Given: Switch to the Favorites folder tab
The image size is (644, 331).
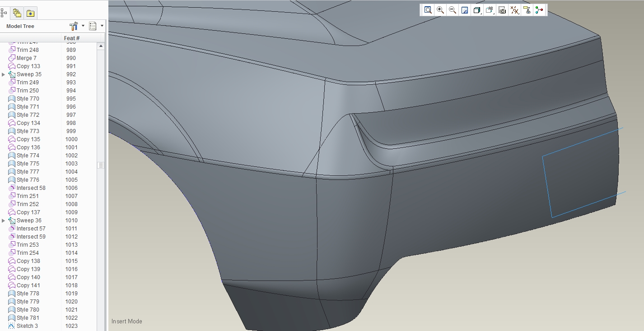Looking at the screenshot, I should (x=30, y=13).
